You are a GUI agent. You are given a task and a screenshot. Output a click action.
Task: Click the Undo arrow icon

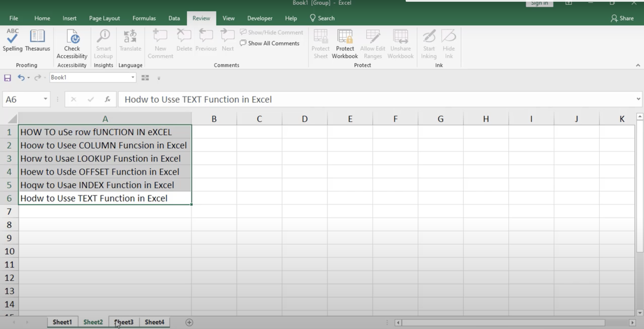(21, 78)
